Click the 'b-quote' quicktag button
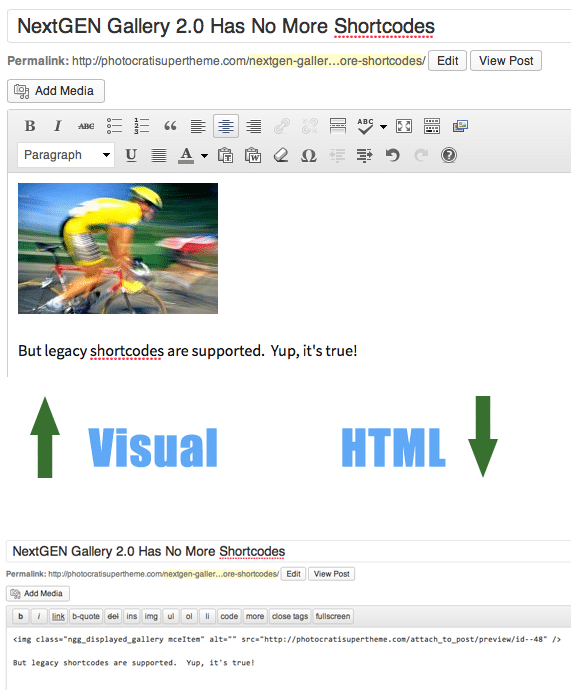 [x=86, y=617]
